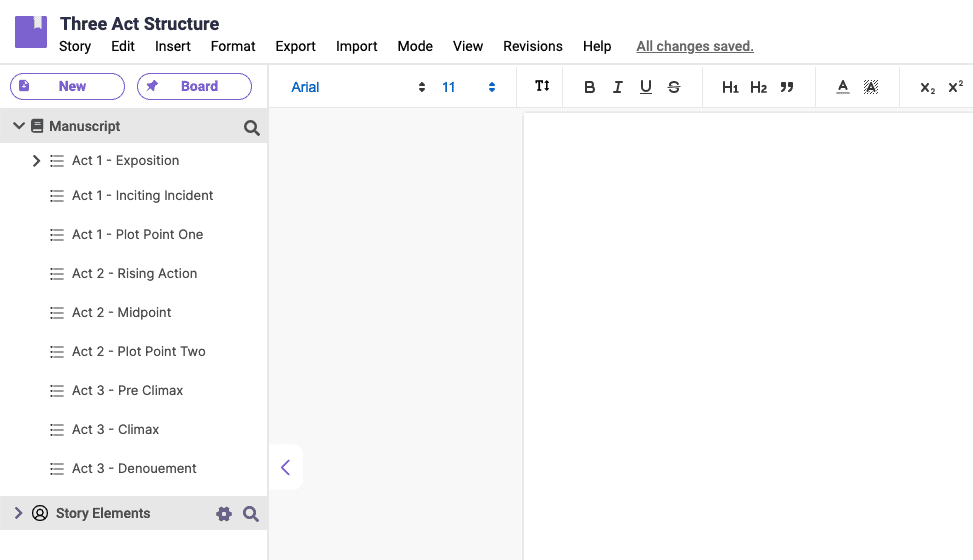Viewport: 973px width, 560px height.
Task: Open the font size 11 dropdown
Action: click(x=469, y=88)
